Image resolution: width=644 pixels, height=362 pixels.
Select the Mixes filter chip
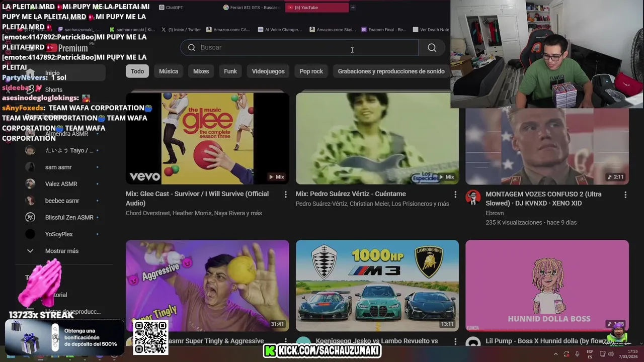click(x=201, y=71)
